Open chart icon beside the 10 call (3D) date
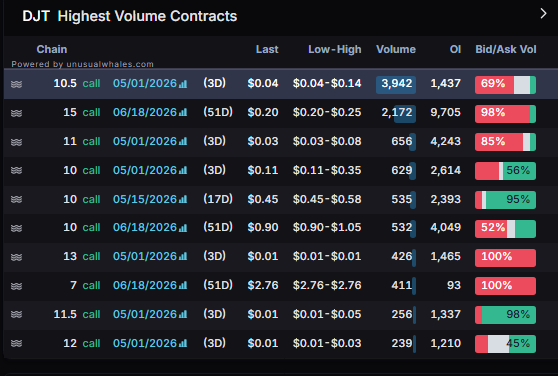The image size is (558, 376). [x=183, y=170]
